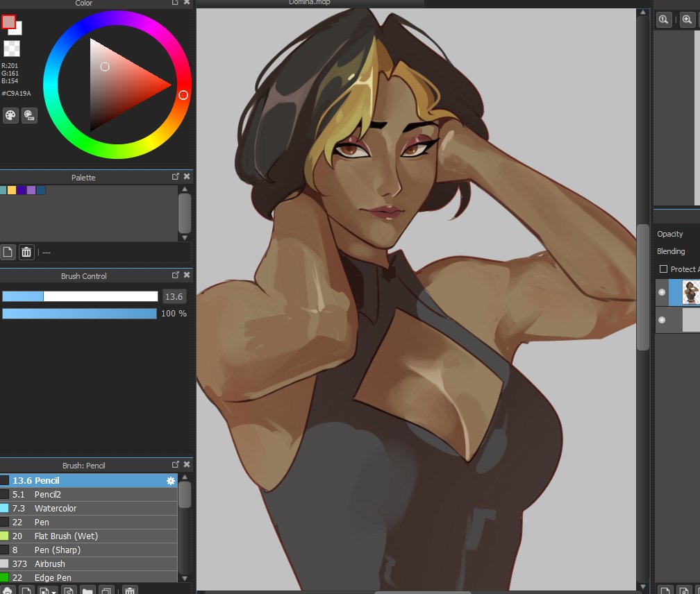Select the transparent color checker swatch

(12, 48)
